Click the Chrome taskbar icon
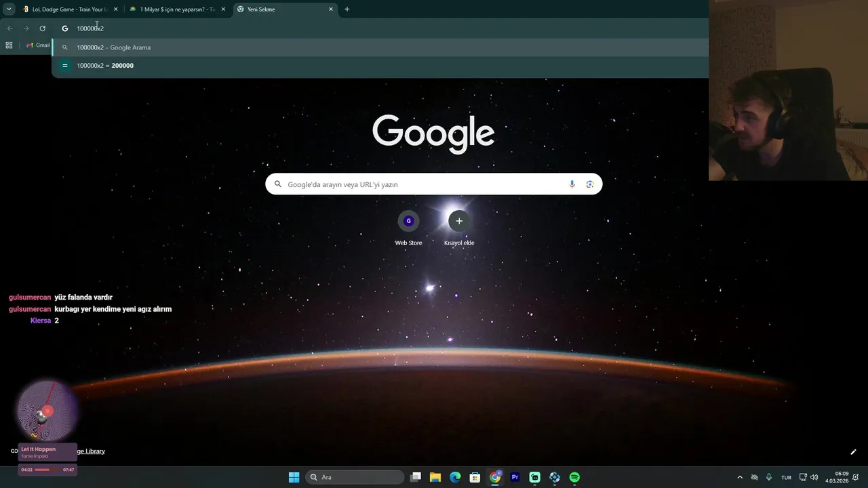868x488 pixels. pyautogui.click(x=495, y=477)
